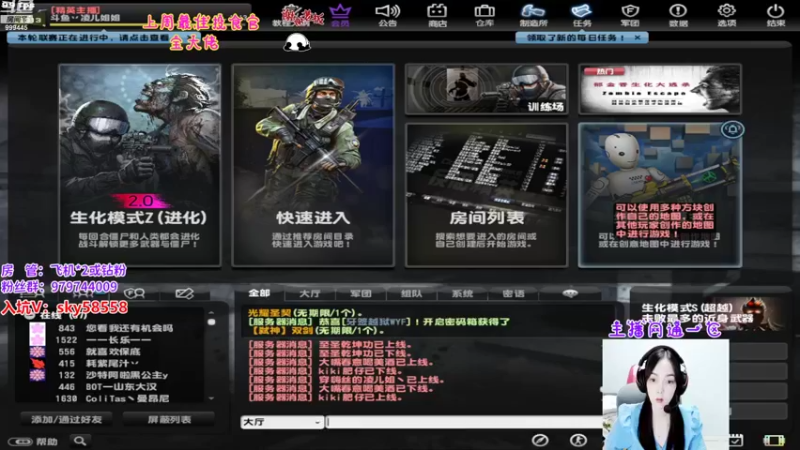Image resolution: width=800 pixels, height=450 pixels.
Task: Select friend 耗紫尾汁
Action: pyautogui.click(x=112, y=363)
